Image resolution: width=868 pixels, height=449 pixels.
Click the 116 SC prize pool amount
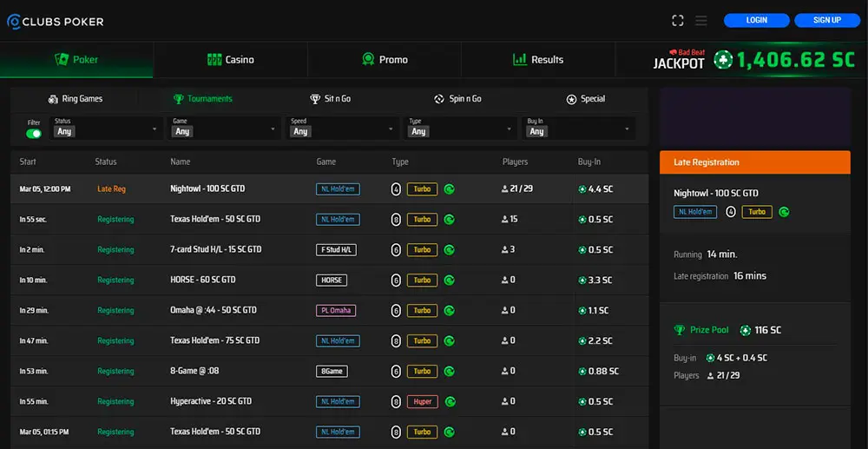[768, 330]
